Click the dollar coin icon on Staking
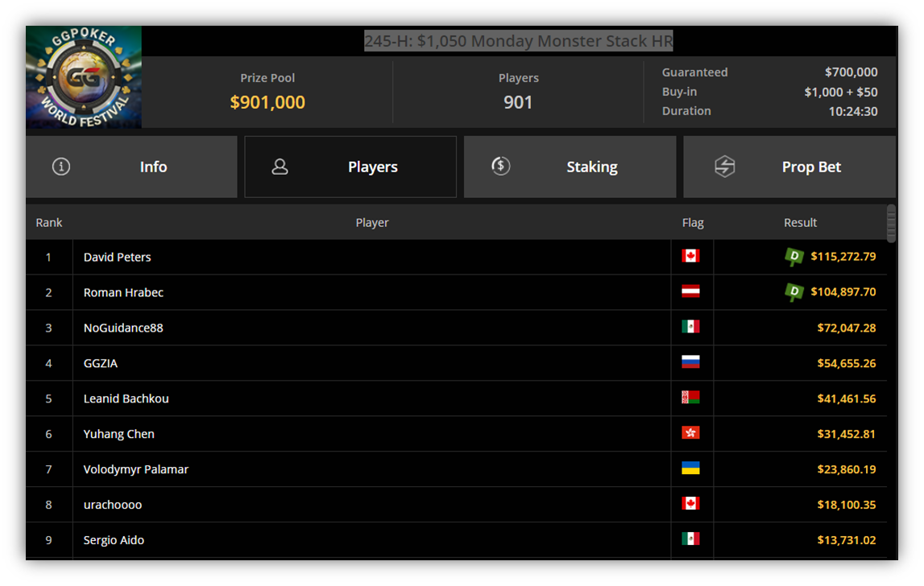 pyautogui.click(x=501, y=166)
